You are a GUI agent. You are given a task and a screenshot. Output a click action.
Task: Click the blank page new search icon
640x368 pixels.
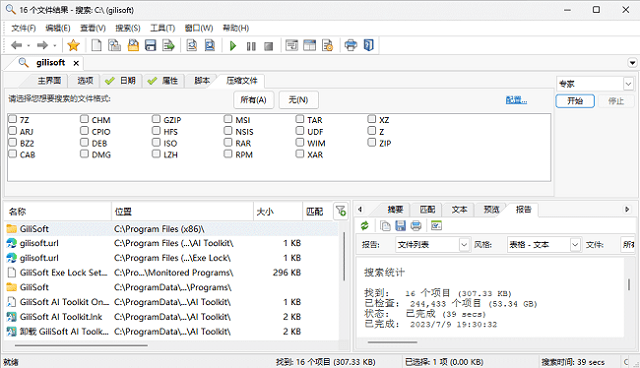coord(96,45)
